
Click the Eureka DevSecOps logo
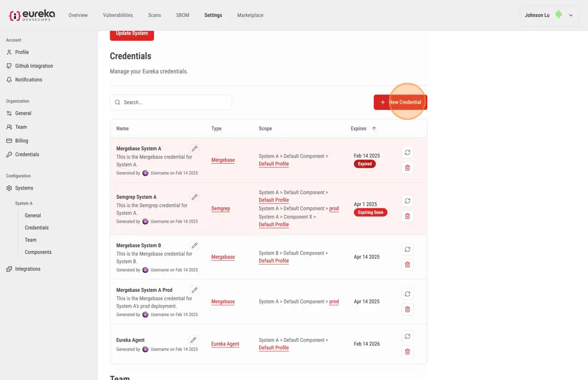(x=32, y=15)
